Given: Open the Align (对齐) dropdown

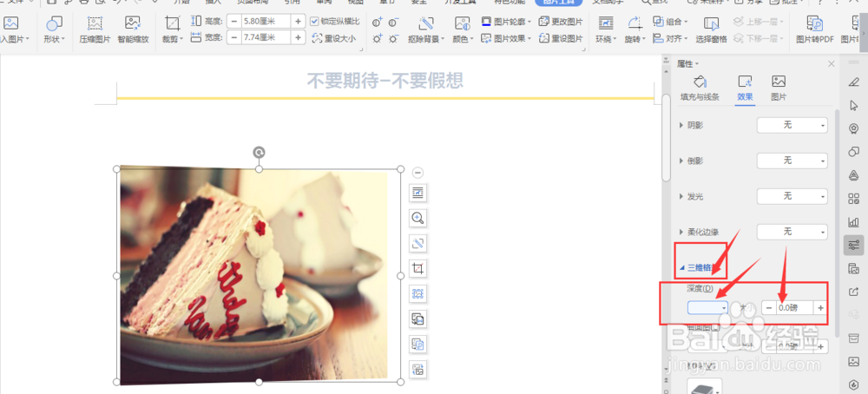Looking at the screenshot, I should tap(669, 38).
